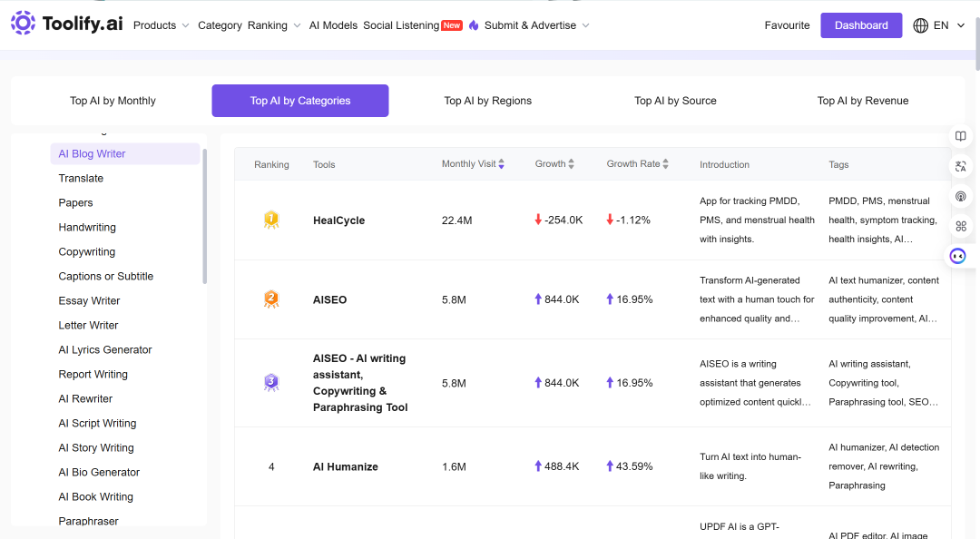Screen dimensions: 980x539
Task: Click HealCycle's introduction text
Action: pyautogui.click(x=757, y=220)
